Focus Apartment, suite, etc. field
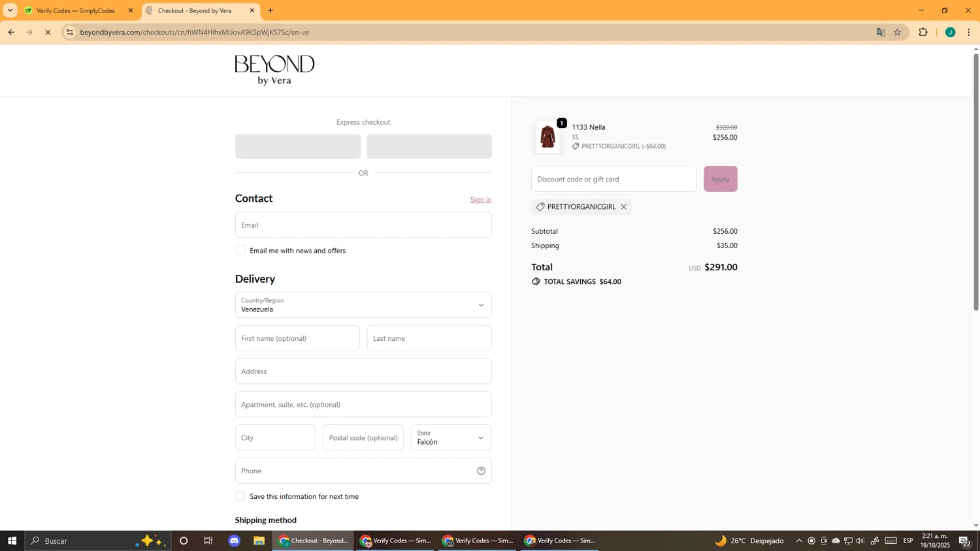 (363, 405)
